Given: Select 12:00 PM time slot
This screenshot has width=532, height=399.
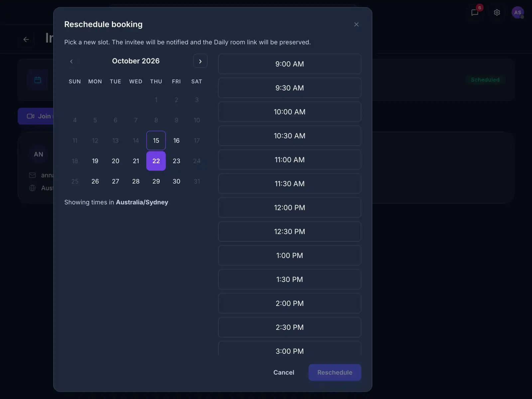Looking at the screenshot, I should pyautogui.click(x=290, y=207).
